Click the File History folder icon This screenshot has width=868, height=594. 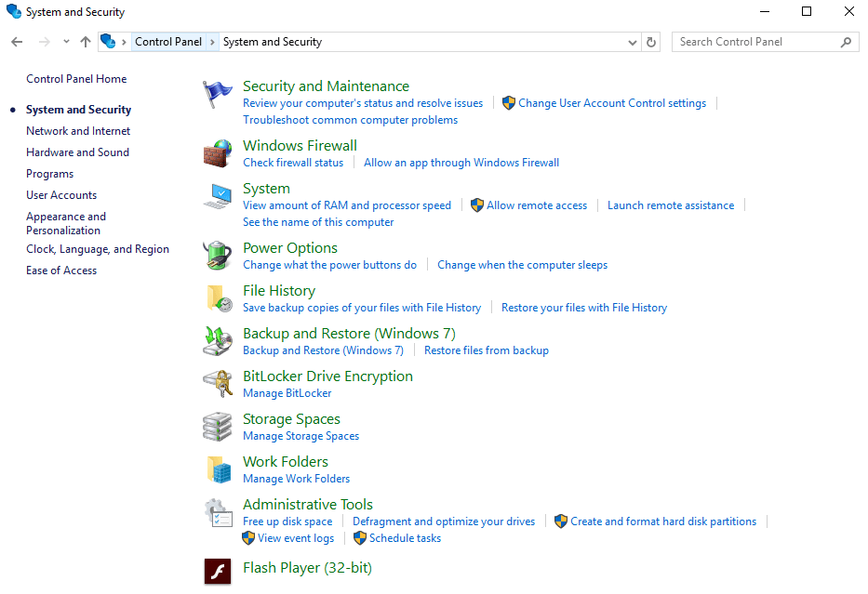tap(218, 298)
